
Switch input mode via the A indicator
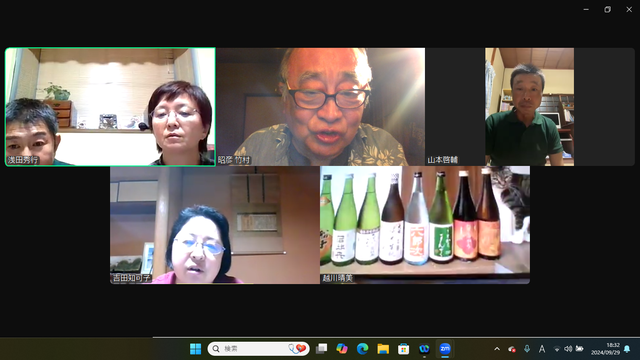pos(542,349)
